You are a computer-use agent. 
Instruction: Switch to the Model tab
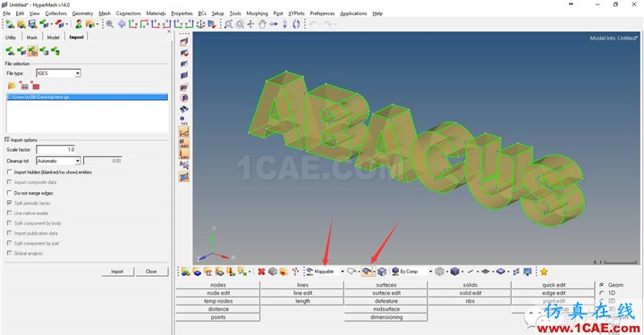tap(53, 38)
